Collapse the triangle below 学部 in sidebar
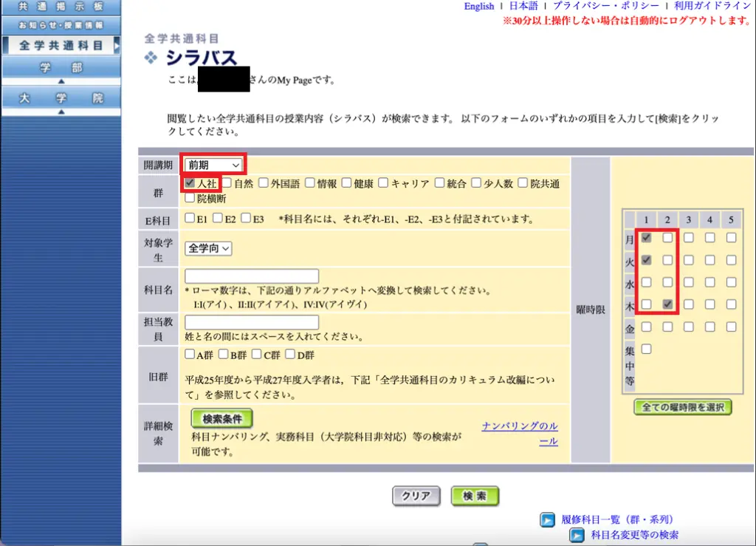The image size is (756, 546). point(61,81)
